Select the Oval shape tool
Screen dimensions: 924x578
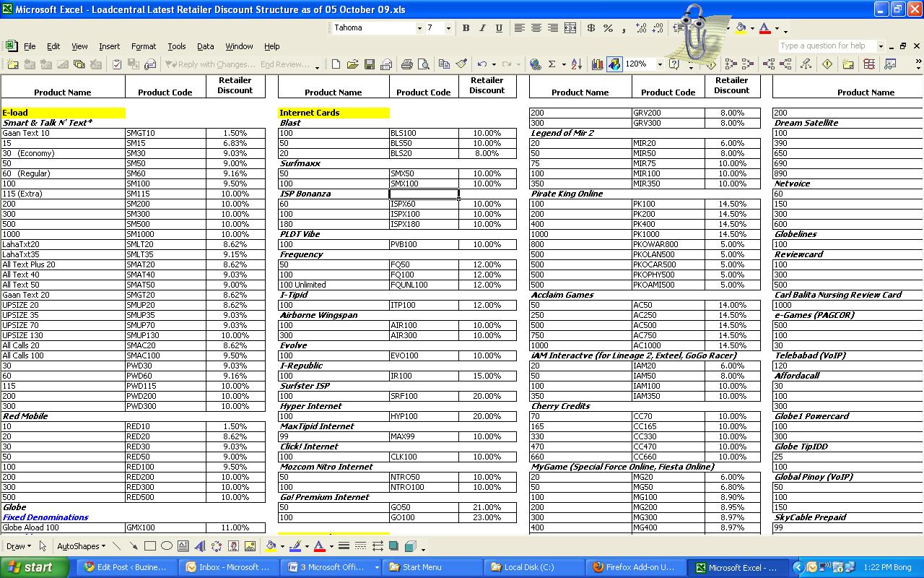[167, 546]
